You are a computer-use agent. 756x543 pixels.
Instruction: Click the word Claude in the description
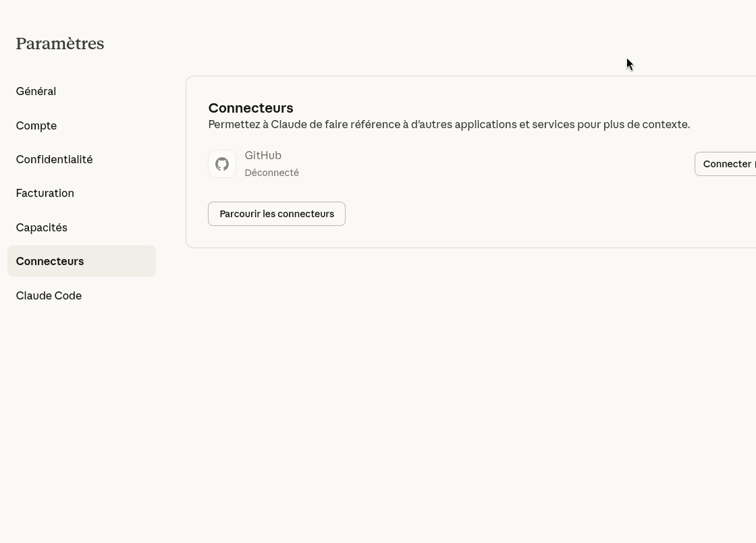[288, 125]
